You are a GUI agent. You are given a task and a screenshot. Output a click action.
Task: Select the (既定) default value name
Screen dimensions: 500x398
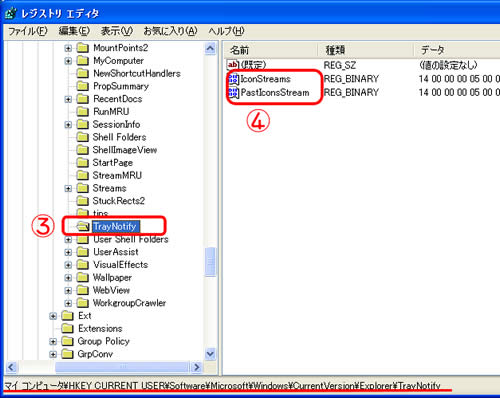pos(253,65)
